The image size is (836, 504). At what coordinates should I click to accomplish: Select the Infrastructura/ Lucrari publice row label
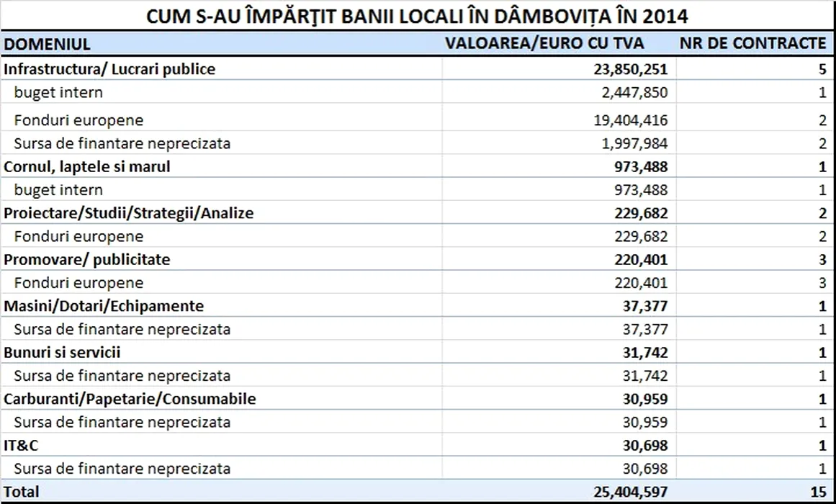click(x=109, y=69)
